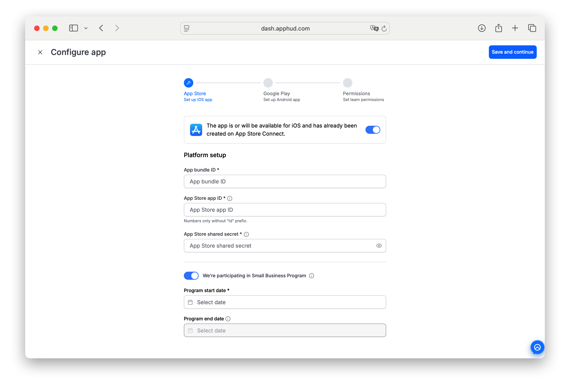The height and width of the screenshot is (392, 570).
Task: Open the support chat widget
Action: click(x=537, y=347)
